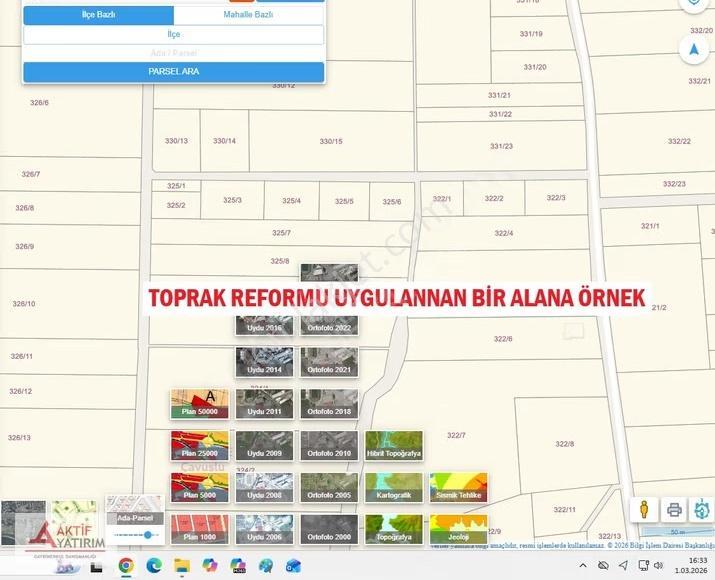Screen dimensions: 715x580
Task: Show the Jeoloji layer
Action: pos(459,529)
